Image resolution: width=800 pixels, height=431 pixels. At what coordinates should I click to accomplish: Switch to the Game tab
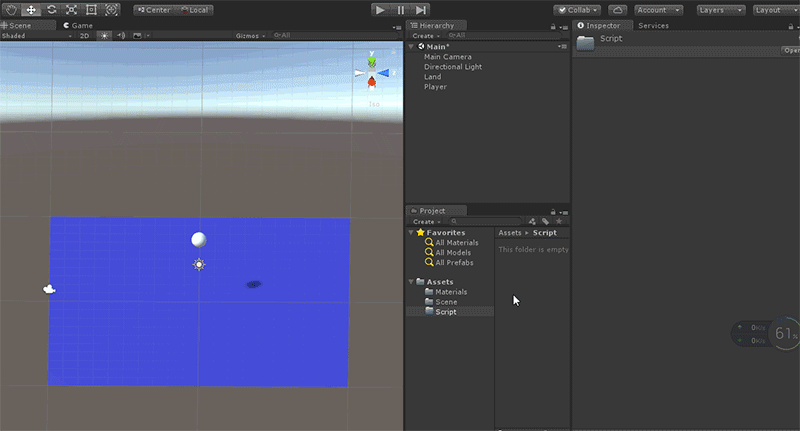(x=78, y=25)
